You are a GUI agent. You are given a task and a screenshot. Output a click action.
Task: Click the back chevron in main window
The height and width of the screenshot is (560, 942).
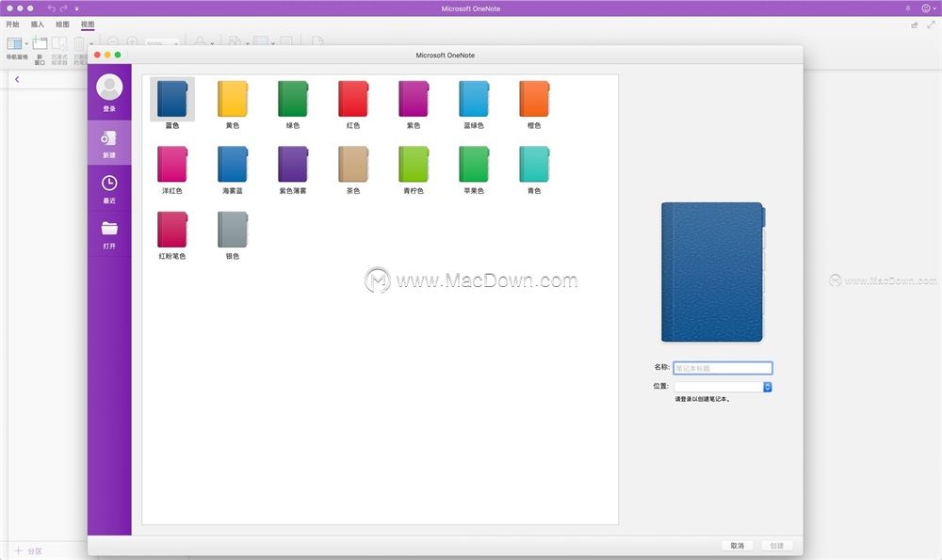[x=17, y=79]
